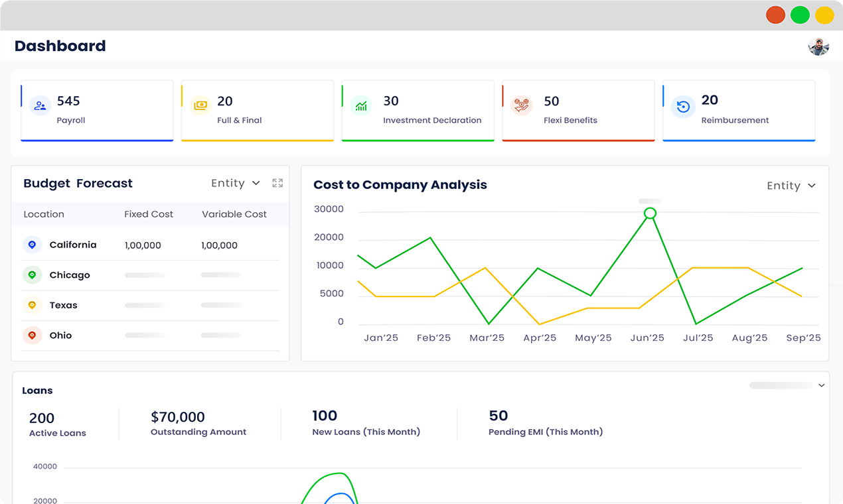Click the green window control button
This screenshot has height=504, width=843.
[800, 15]
